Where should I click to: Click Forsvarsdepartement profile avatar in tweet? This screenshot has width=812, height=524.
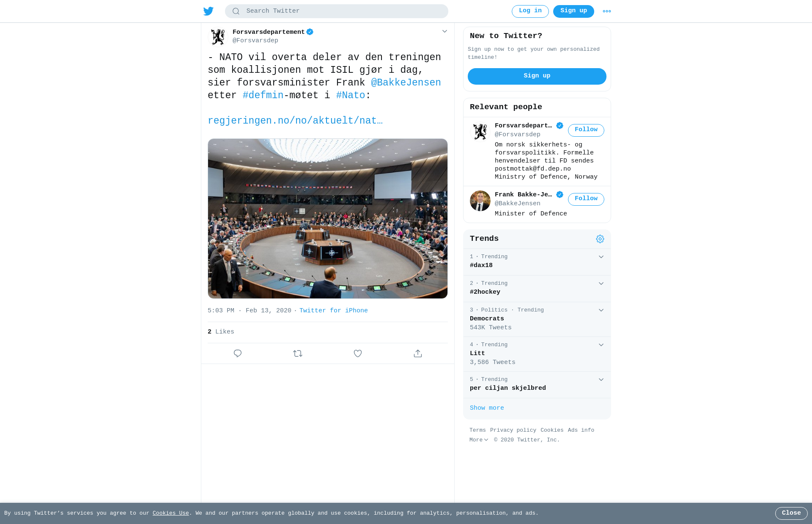(218, 37)
